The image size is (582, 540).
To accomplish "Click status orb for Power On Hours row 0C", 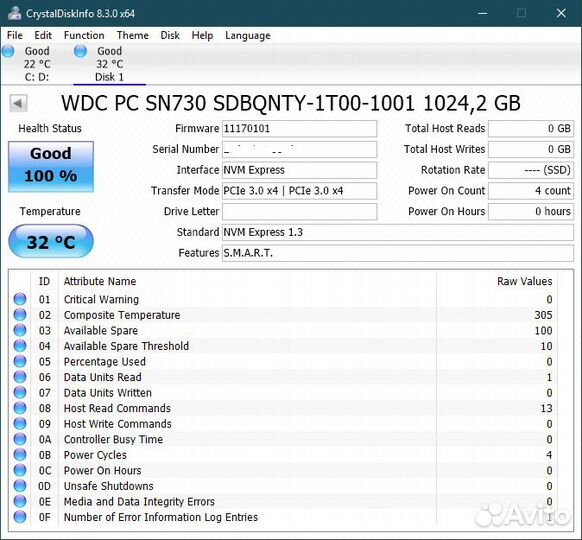I will point(20,470).
